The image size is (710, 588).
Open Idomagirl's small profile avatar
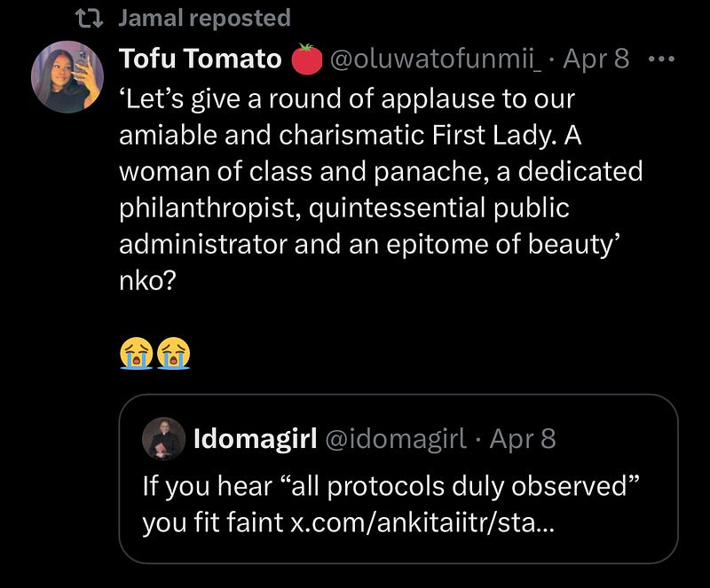tap(163, 438)
